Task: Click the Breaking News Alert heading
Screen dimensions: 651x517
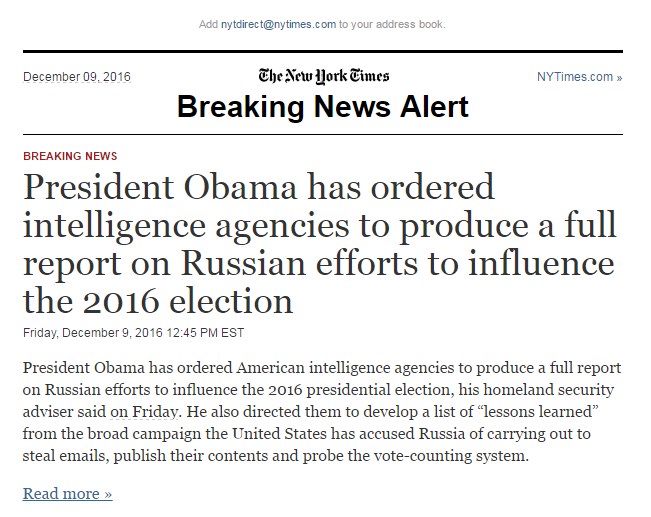Action: [x=323, y=106]
